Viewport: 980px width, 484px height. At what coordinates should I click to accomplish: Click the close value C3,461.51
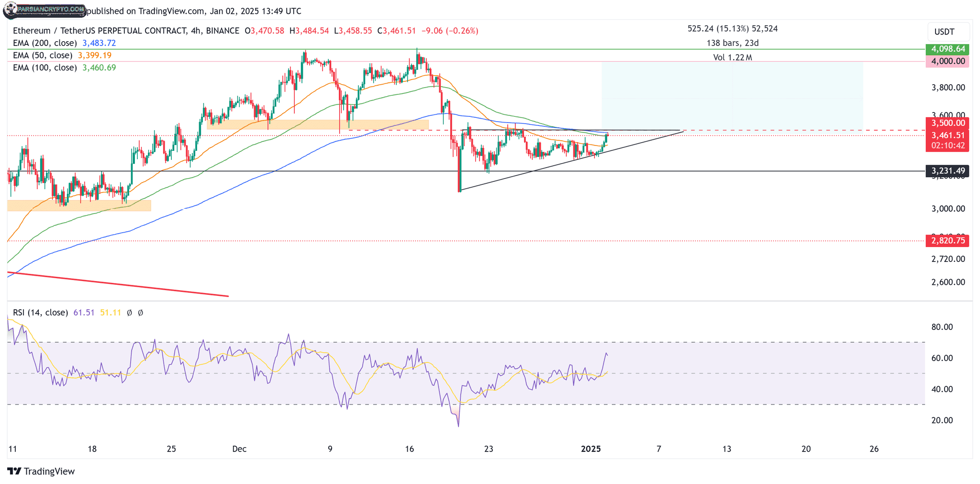396,31
